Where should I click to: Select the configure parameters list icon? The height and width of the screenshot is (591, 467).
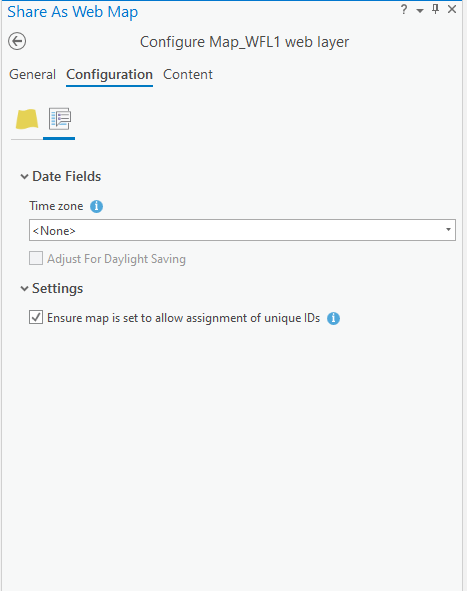(x=60, y=118)
